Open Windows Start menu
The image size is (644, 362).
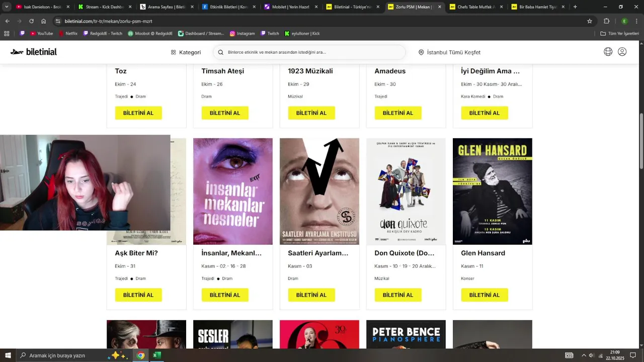coord(8,355)
